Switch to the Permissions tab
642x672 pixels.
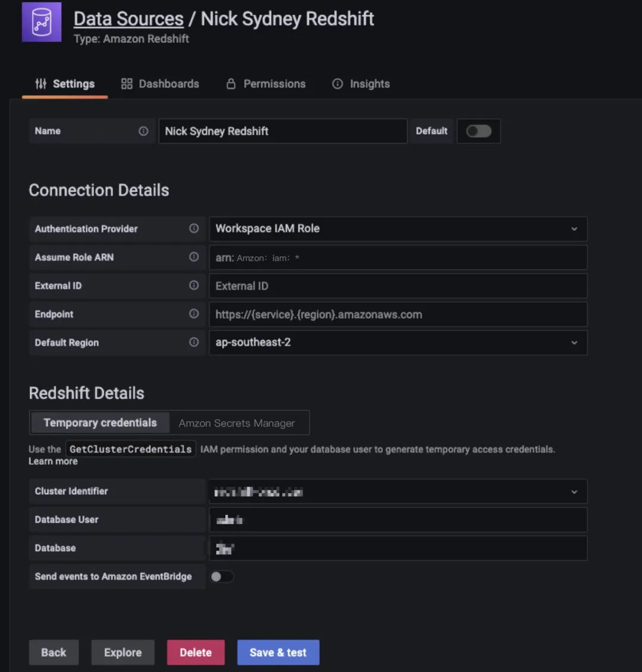[266, 84]
